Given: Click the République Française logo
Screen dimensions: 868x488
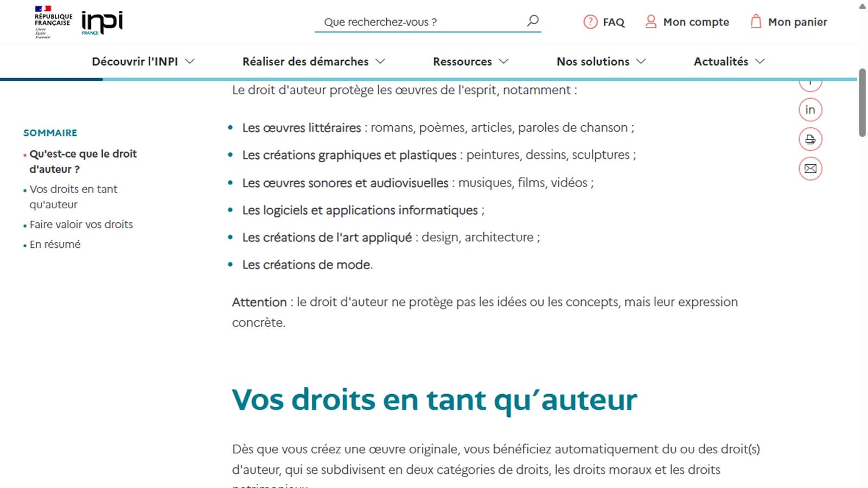Looking at the screenshot, I should (x=53, y=22).
